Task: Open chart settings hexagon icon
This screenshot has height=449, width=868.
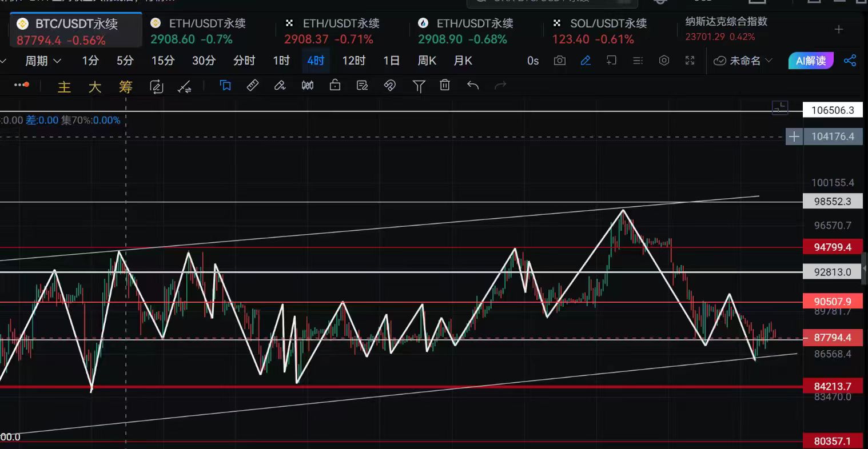Action: (x=664, y=61)
